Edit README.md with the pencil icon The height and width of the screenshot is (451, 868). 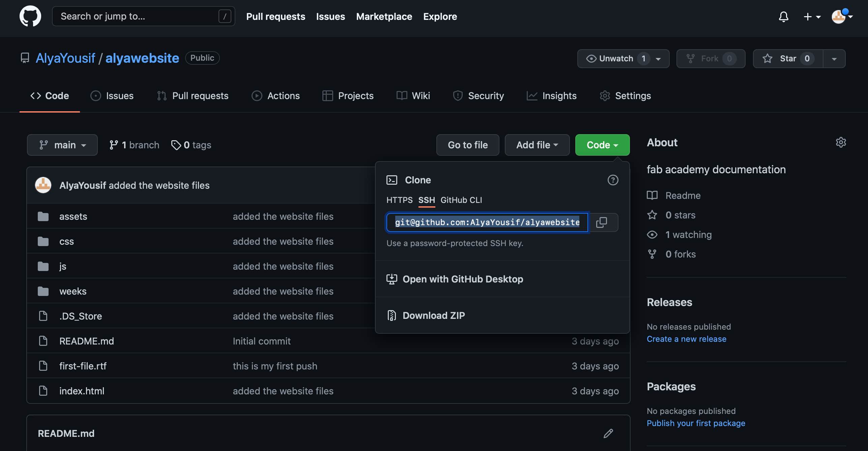[x=608, y=433]
